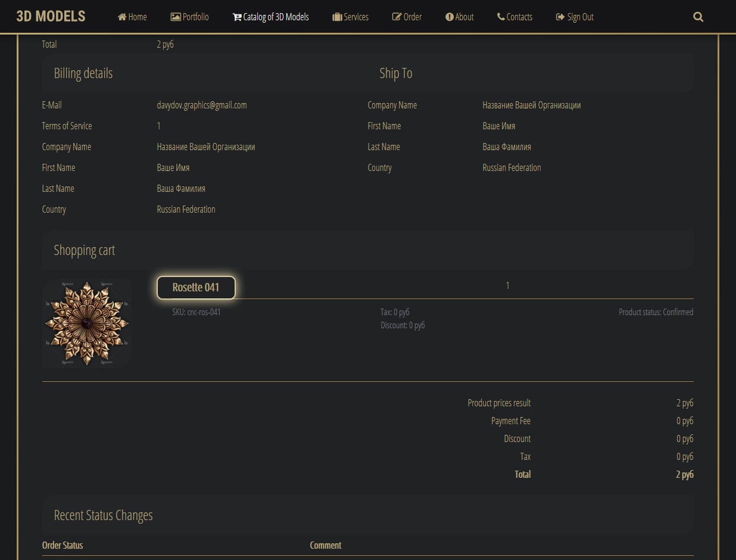736x560 pixels.
Task: Open the Catalog of 3D Models menu
Action: point(271,17)
